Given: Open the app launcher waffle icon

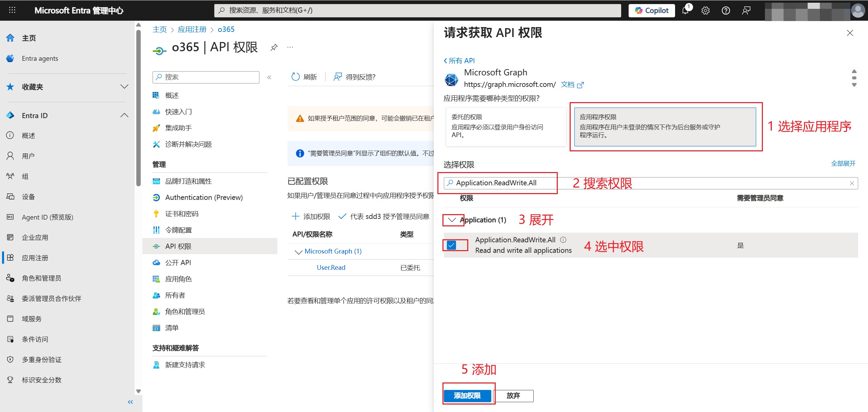Looking at the screenshot, I should pyautogui.click(x=12, y=10).
